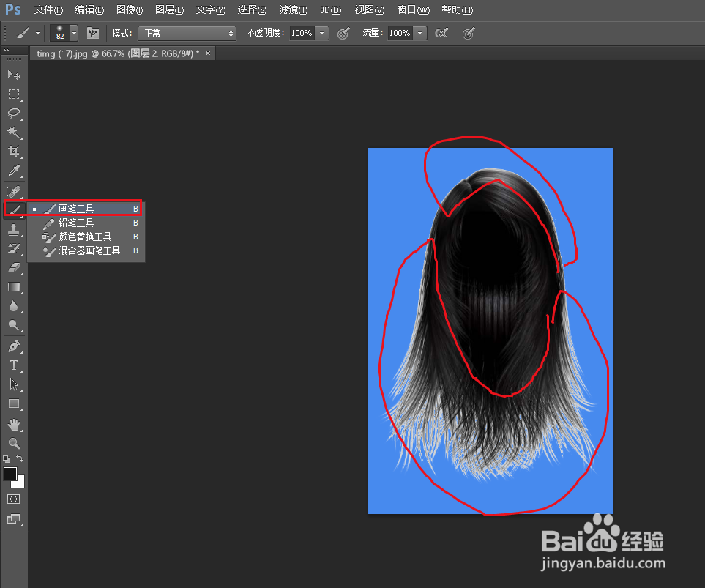Swap foreground and background colors
705x588 pixels.
[x=20, y=458]
